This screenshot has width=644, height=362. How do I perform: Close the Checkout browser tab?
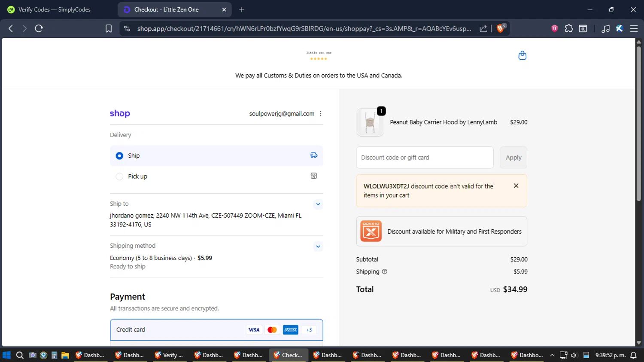point(224,9)
